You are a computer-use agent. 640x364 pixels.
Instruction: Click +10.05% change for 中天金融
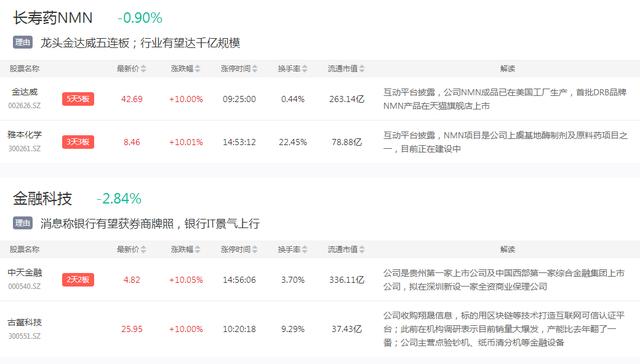point(186,280)
